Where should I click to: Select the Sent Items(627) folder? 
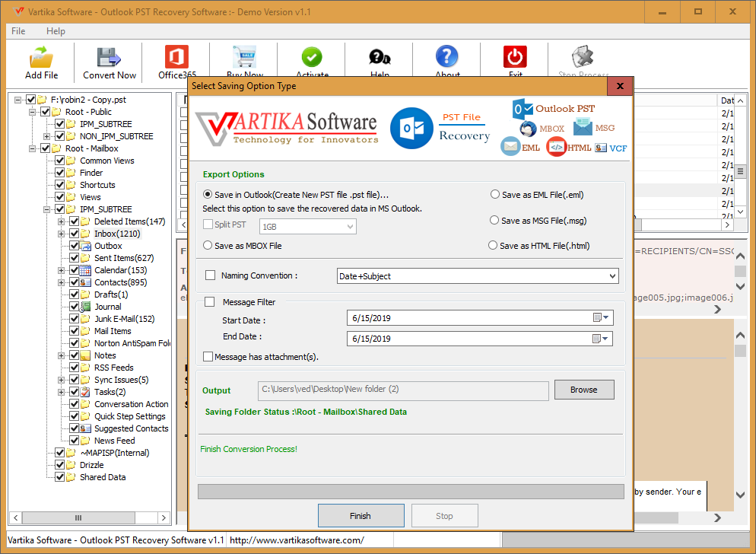click(x=124, y=258)
